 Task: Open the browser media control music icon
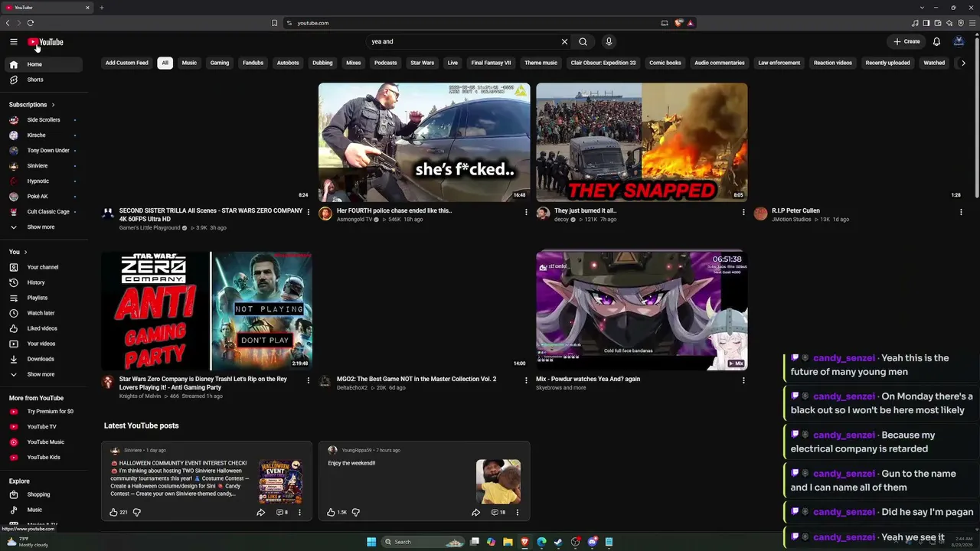pyautogui.click(x=914, y=23)
